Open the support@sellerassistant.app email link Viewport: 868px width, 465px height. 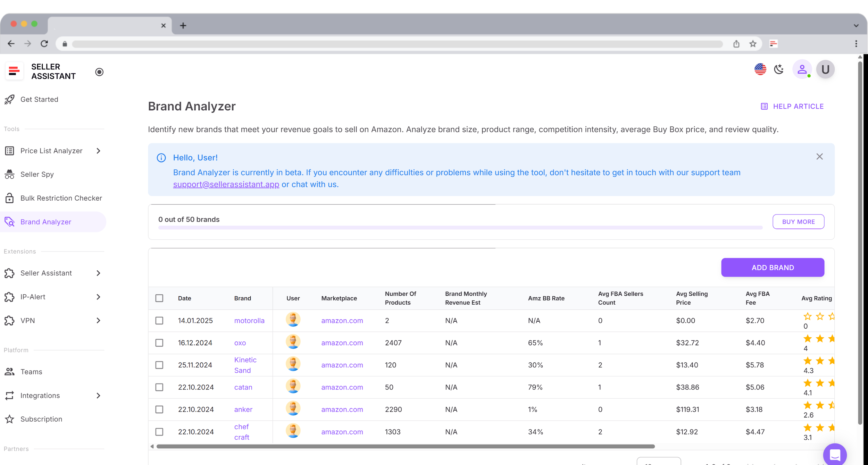(x=226, y=184)
